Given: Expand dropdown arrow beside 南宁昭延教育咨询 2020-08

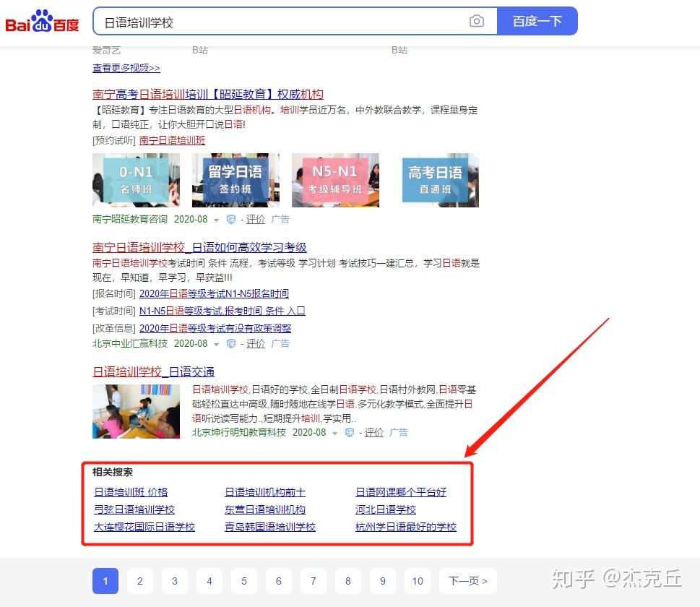Looking at the screenshot, I should point(216,220).
